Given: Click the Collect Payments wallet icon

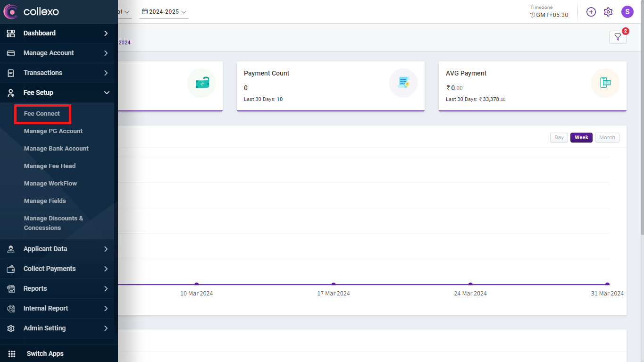Looking at the screenshot, I should click(x=11, y=269).
